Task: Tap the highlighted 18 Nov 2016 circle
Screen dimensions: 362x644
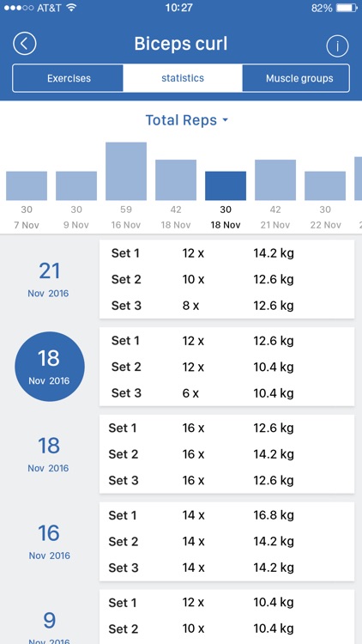Action: 50,367
